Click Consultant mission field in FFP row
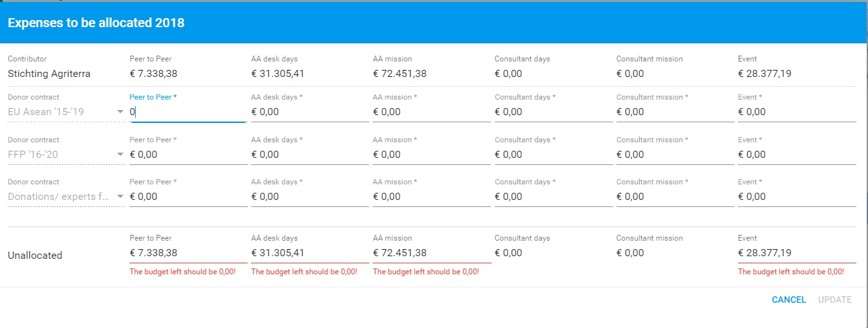The height and width of the screenshot is (328, 868). point(675,155)
